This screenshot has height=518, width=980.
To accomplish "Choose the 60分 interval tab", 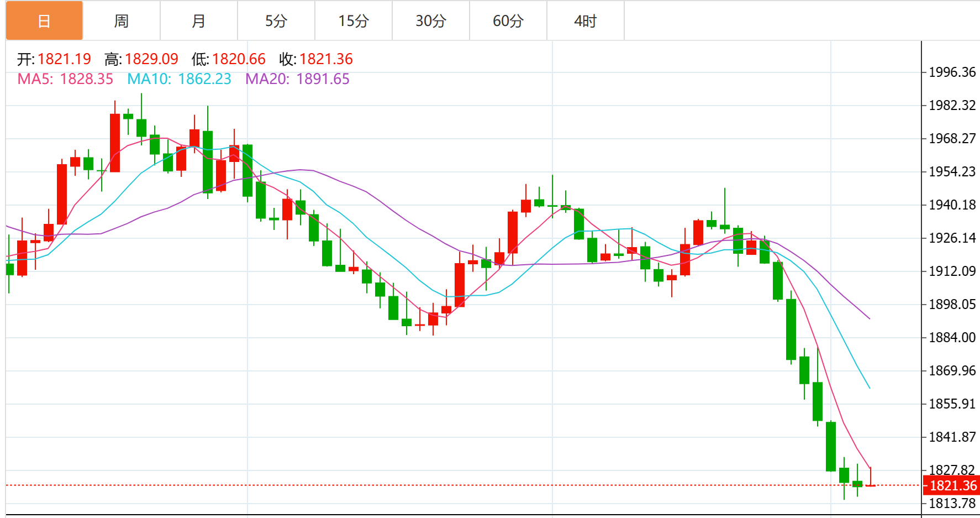I will click(x=508, y=21).
